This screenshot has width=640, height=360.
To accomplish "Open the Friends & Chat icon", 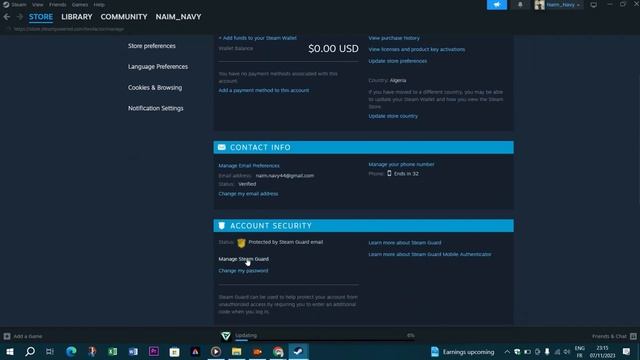I will (x=633, y=336).
